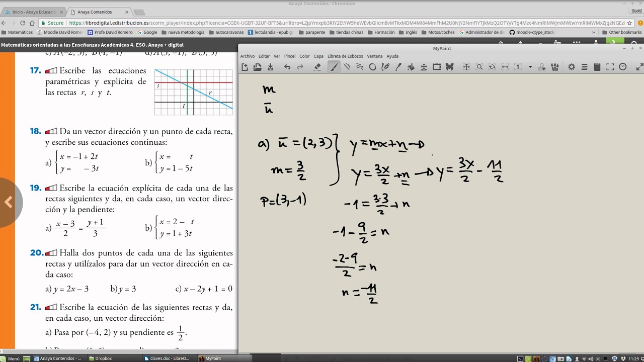Open the autocaravanas bookmark folder
The image size is (644, 362).
coord(226,32)
